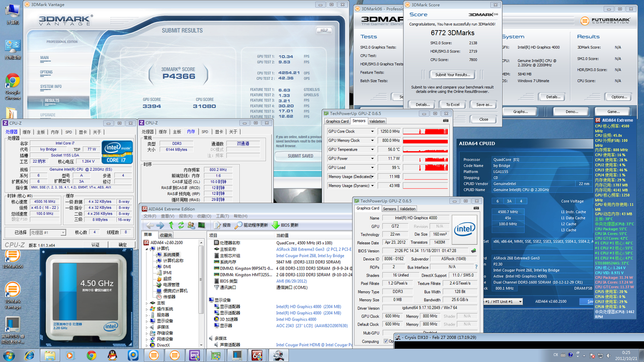Click AIDA64 BIOS 更新 toolbar item
The width and height of the screenshot is (644, 362).
click(285, 225)
